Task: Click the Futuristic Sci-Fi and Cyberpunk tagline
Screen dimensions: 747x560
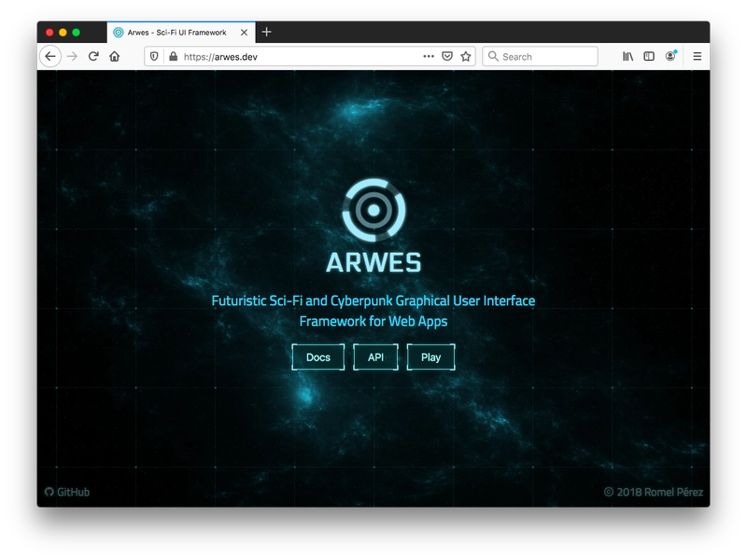Action: click(373, 311)
